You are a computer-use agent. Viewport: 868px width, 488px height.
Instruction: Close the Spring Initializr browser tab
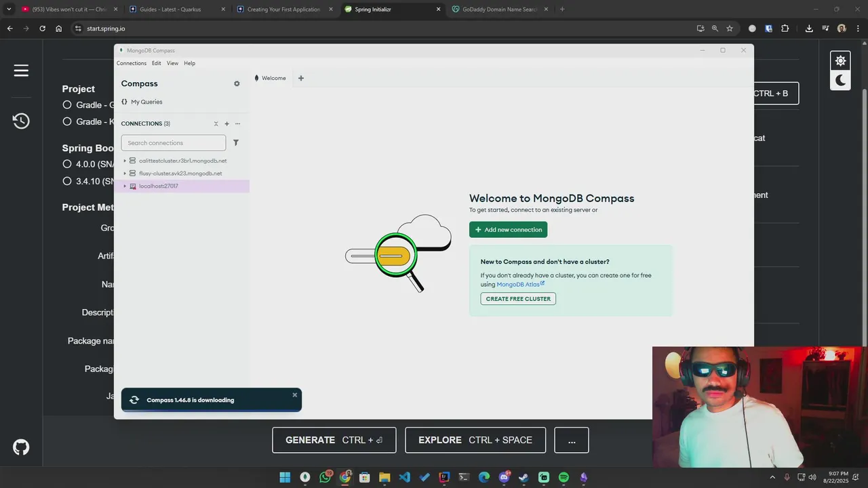tap(438, 9)
